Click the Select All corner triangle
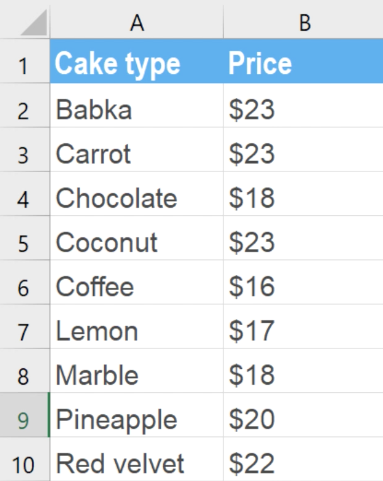Screen dimensions: 383x481 coord(33,22)
